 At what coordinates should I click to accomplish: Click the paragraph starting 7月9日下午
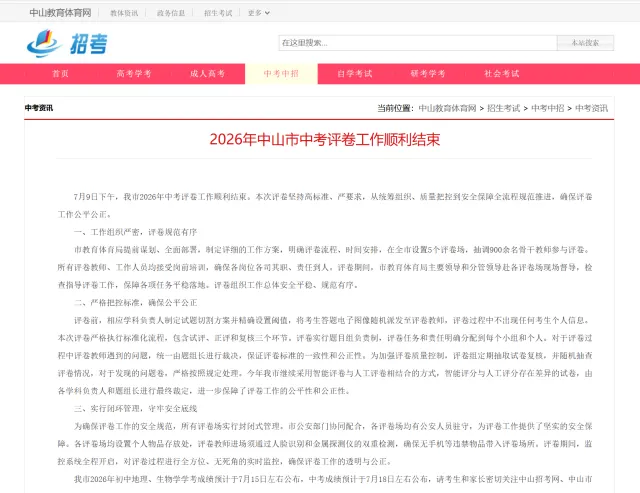click(x=325, y=205)
